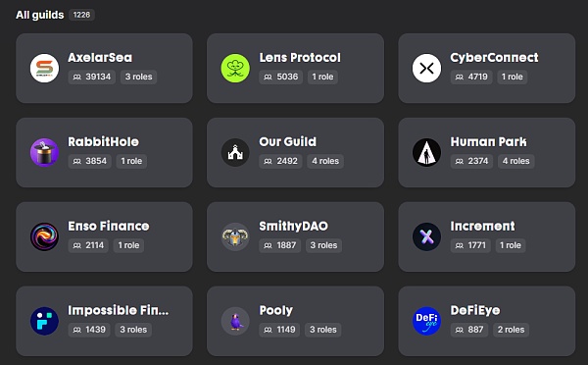Open the AxelarSea guild name link
Image resolution: width=588 pixels, height=365 pixels.
click(x=100, y=58)
